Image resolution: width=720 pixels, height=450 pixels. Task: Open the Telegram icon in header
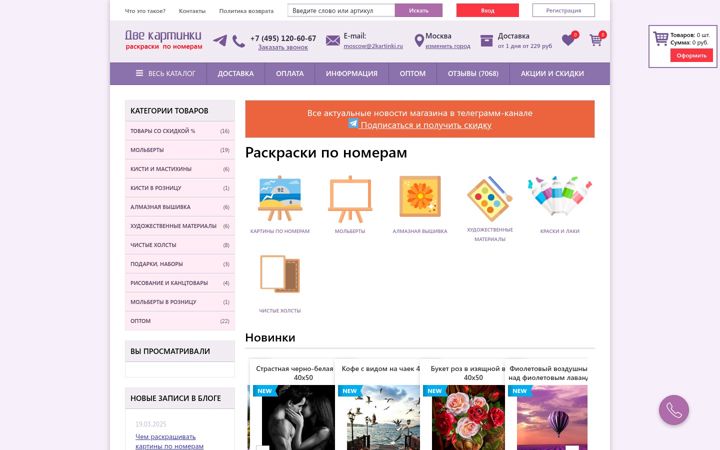pos(220,40)
